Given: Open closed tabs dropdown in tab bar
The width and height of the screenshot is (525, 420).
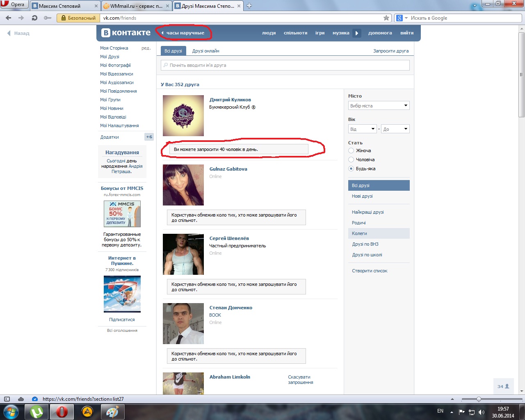Looking at the screenshot, I should coord(475,6).
